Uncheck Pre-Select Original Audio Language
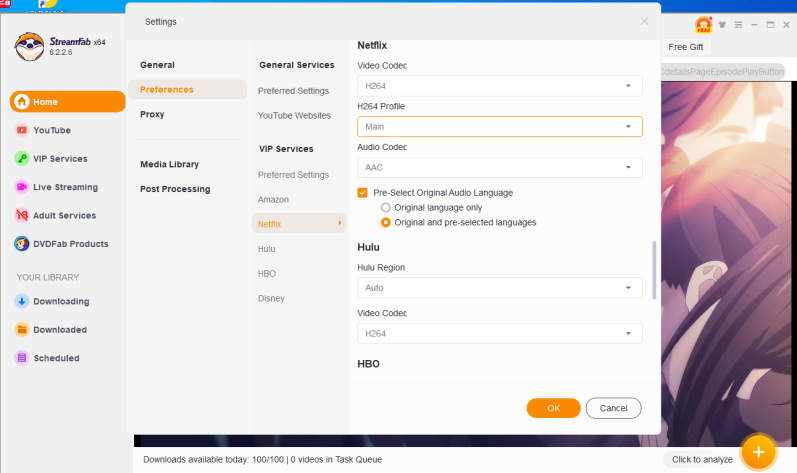 (363, 193)
